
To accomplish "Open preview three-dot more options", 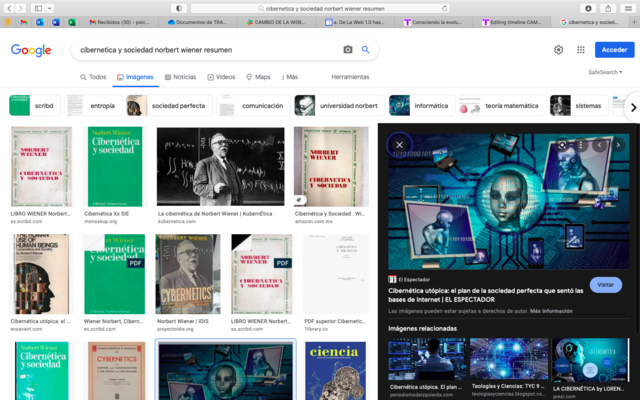I will tap(581, 145).
